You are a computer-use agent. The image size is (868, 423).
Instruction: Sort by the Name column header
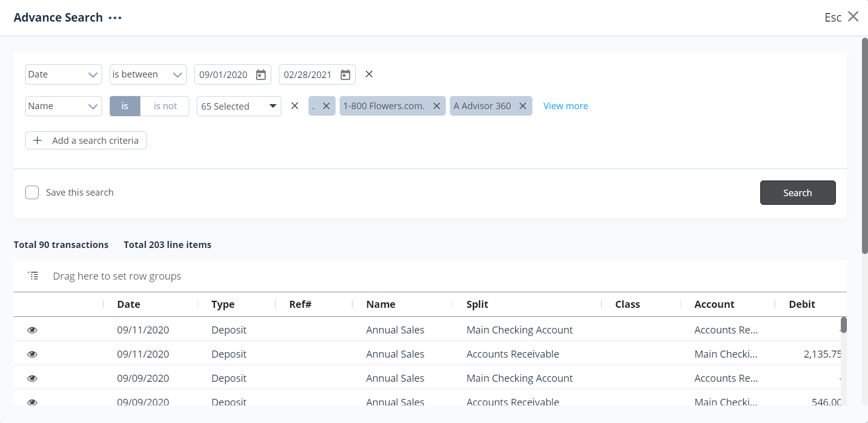(x=381, y=304)
